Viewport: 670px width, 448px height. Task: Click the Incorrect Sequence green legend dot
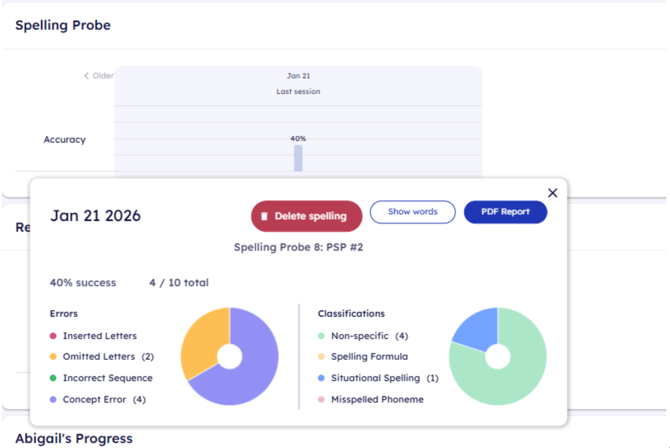coord(53,378)
